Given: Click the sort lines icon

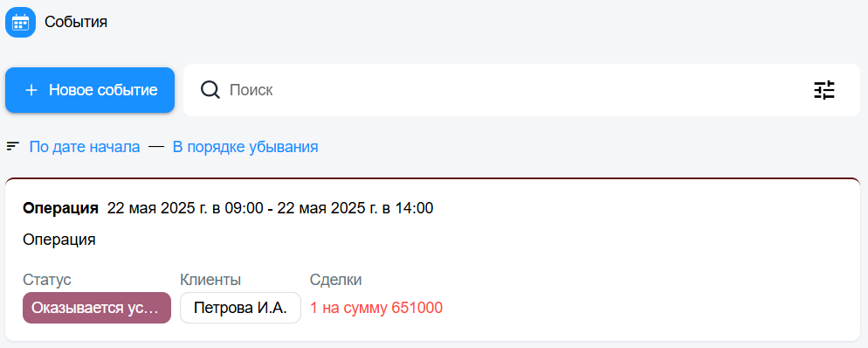Looking at the screenshot, I should click(13, 147).
